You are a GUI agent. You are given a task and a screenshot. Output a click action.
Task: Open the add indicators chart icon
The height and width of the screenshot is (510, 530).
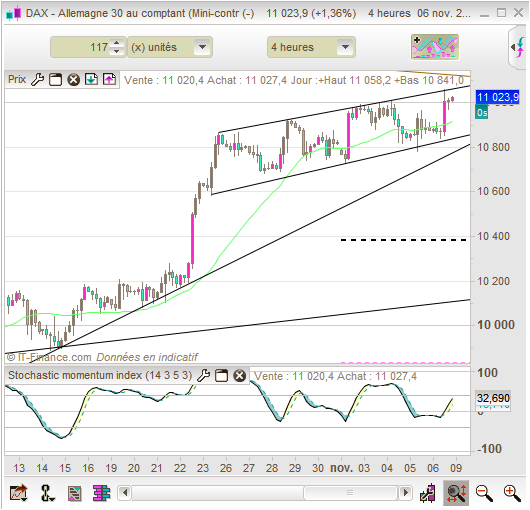pyautogui.click(x=435, y=47)
